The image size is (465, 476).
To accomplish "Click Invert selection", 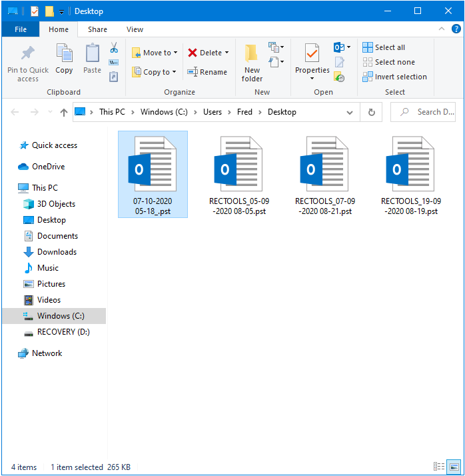I will click(x=394, y=77).
